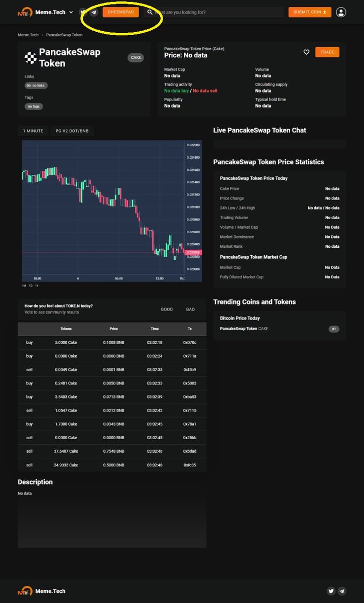Click the search magnifier icon
The height and width of the screenshot is (603, 364).
[150, 12]
